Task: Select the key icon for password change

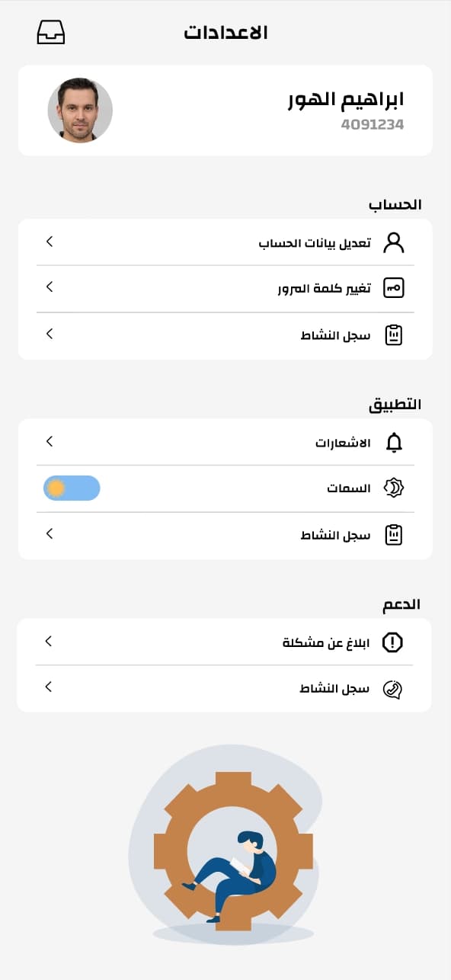Action: pyautogui.click(x=394, y=288)
